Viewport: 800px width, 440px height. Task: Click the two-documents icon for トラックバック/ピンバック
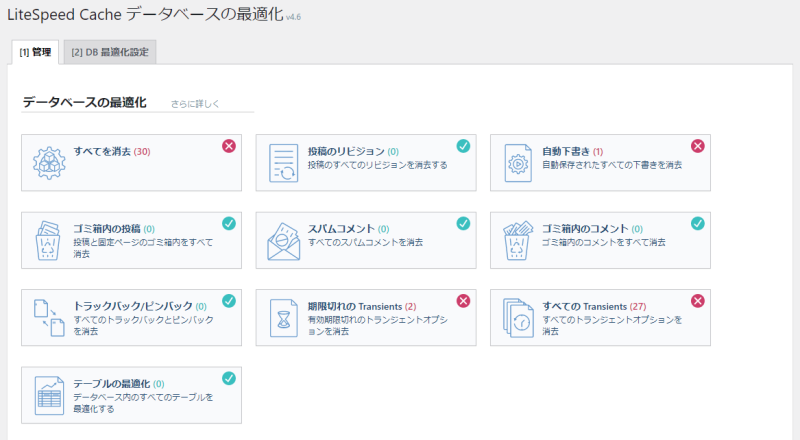pos(48,318)
